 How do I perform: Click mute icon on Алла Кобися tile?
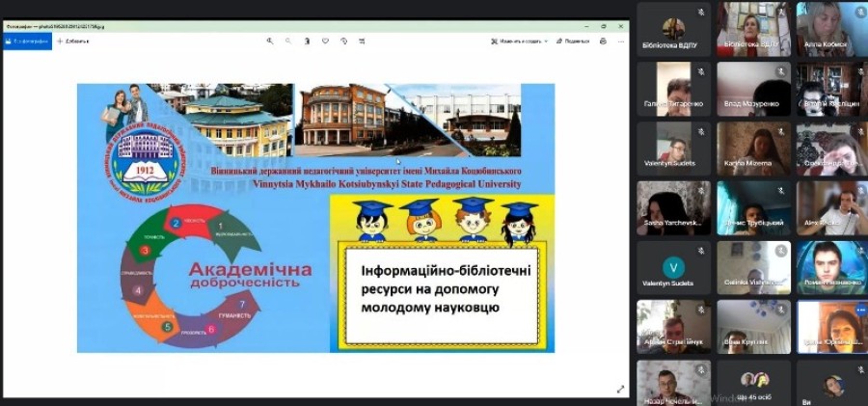point(862,12)
